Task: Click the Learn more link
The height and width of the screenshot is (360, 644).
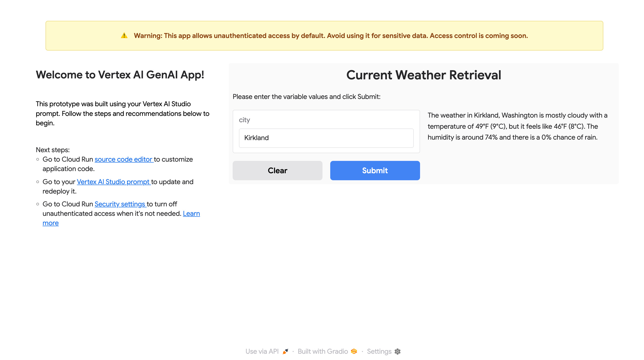Action: coord(191,214)
